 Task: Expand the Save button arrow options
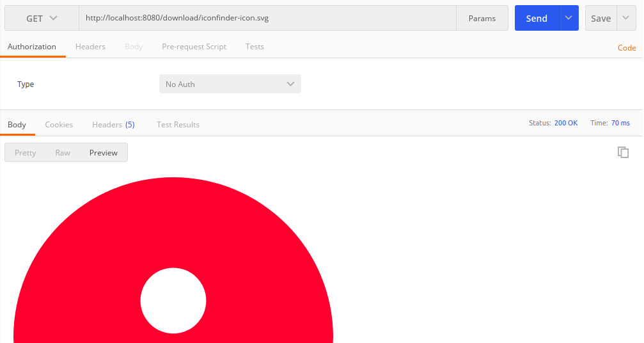pyautogui.click(x=626, y=18)
